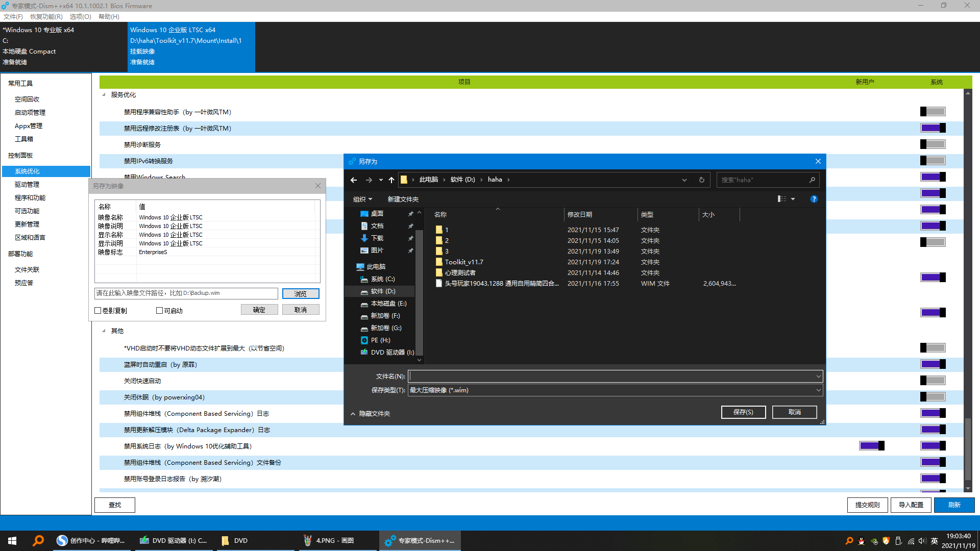Open 组织 dropdown menu
Image resolution: width=980 pixels, height=551 pixels.
tap(363, 199)
